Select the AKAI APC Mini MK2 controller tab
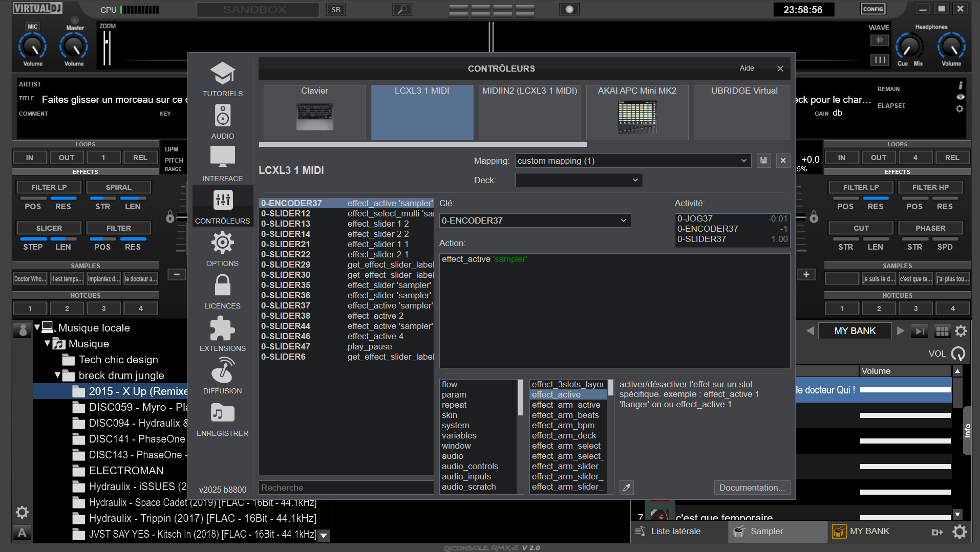This screenshot has width=980, height=552. (637, 112)
